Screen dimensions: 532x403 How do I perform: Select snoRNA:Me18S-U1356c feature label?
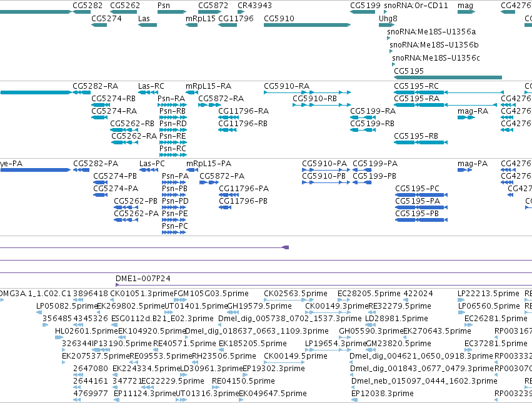pyautogui.click(x=436, y=57)
